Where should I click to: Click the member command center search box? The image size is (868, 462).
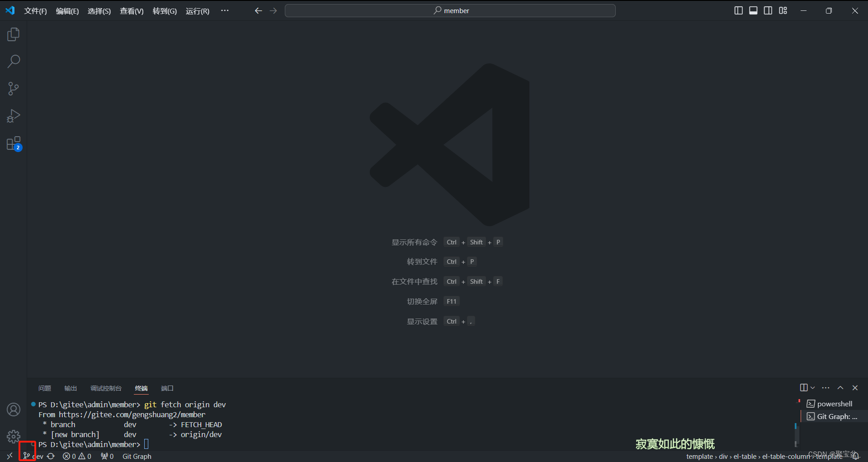coord(450,10)
